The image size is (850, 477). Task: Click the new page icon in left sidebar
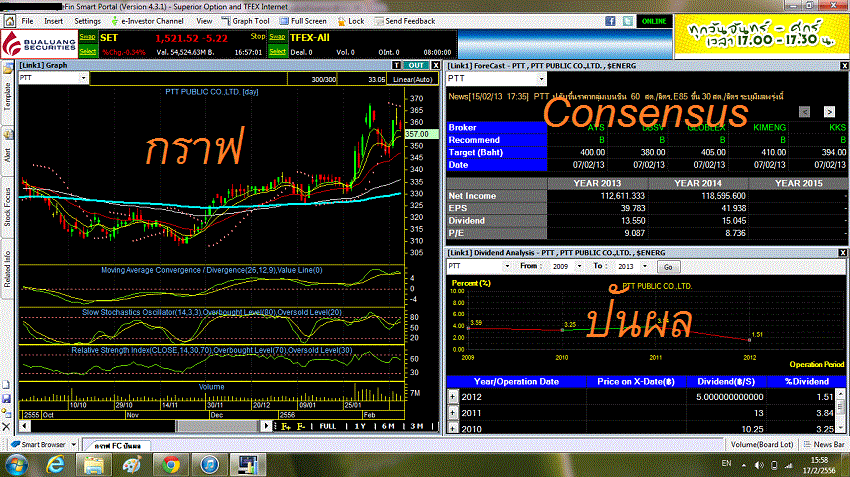(x=7, y=385)
